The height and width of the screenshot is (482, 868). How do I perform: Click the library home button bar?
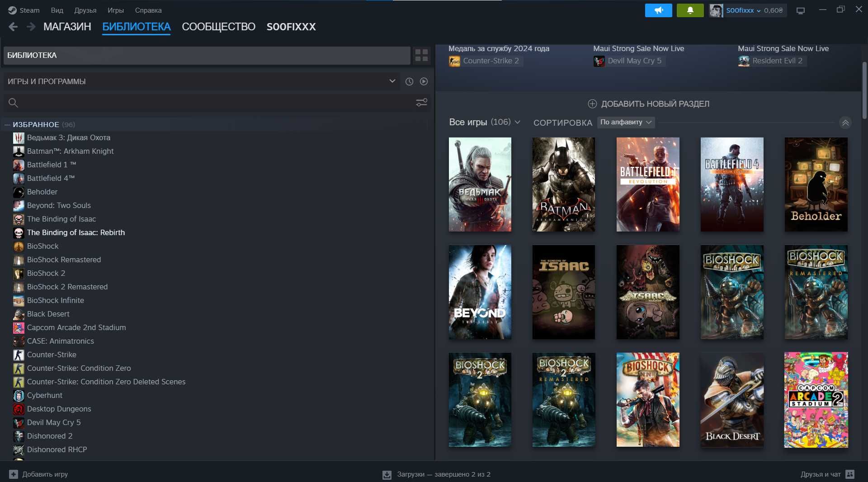click(207, 55)
